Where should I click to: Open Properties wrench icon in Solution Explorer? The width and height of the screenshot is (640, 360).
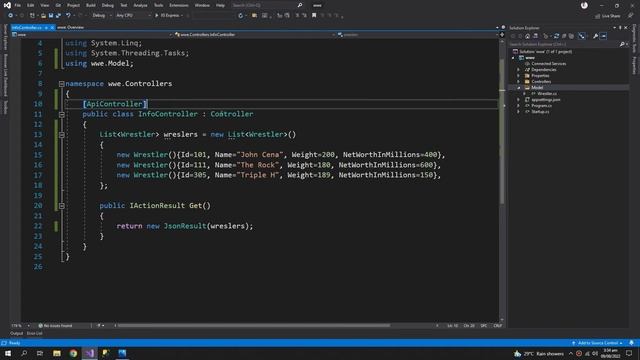[x=596, y=36]
